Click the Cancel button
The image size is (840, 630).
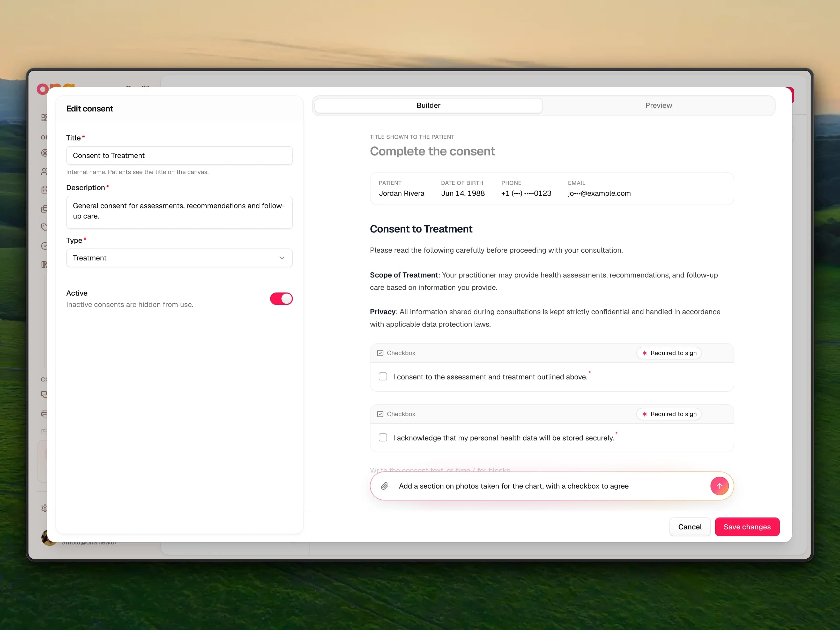click(x=690, y=527)
